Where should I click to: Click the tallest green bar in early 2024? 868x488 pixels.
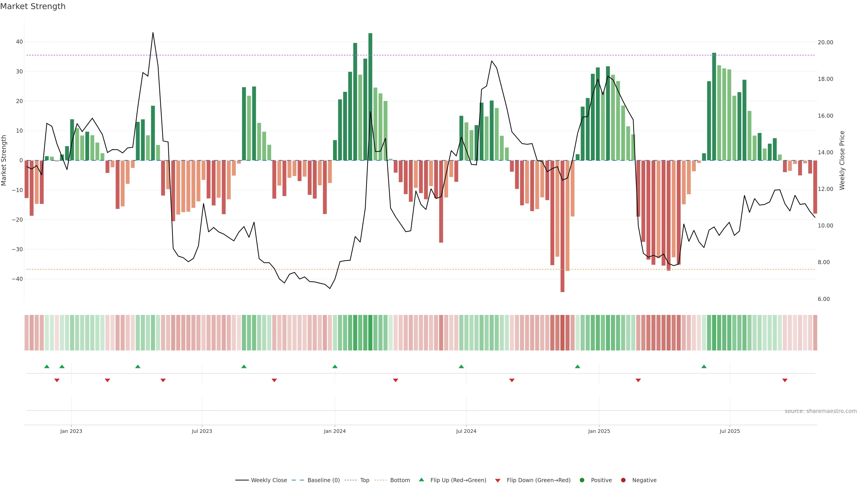[x=370, y=97]
